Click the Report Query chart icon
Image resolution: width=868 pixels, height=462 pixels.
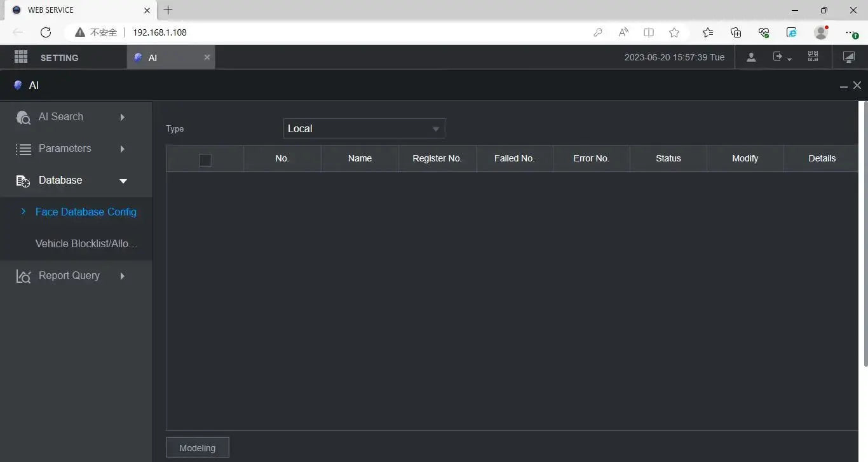[24, 276]
